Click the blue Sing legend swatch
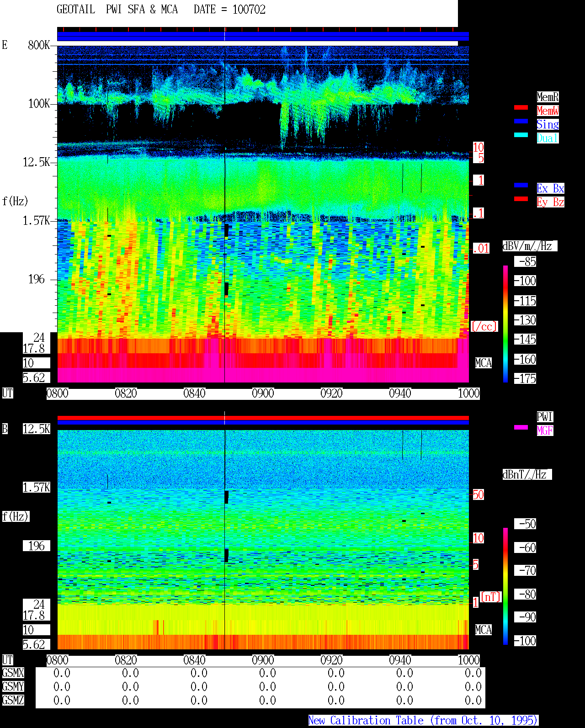 (x=521, y=121)
